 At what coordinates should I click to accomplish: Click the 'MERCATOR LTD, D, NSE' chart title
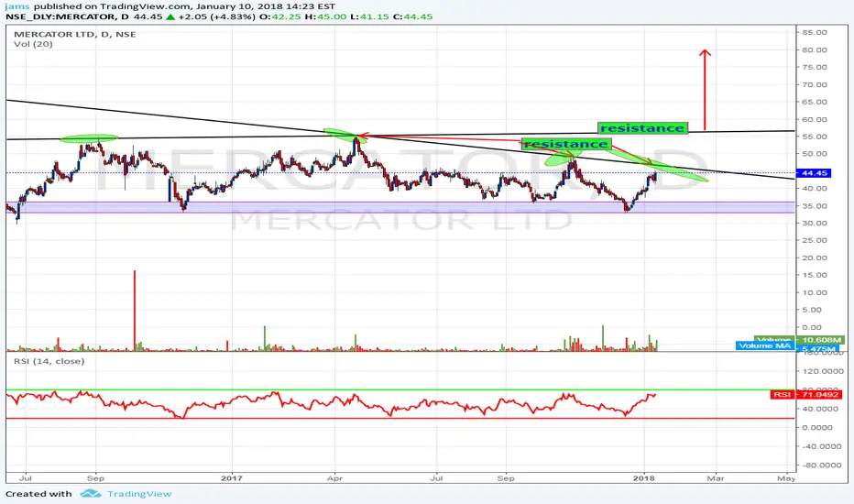74,34
